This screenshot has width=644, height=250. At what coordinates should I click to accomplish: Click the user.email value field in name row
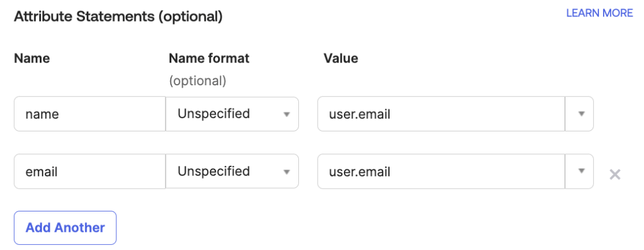coord(441,114)
